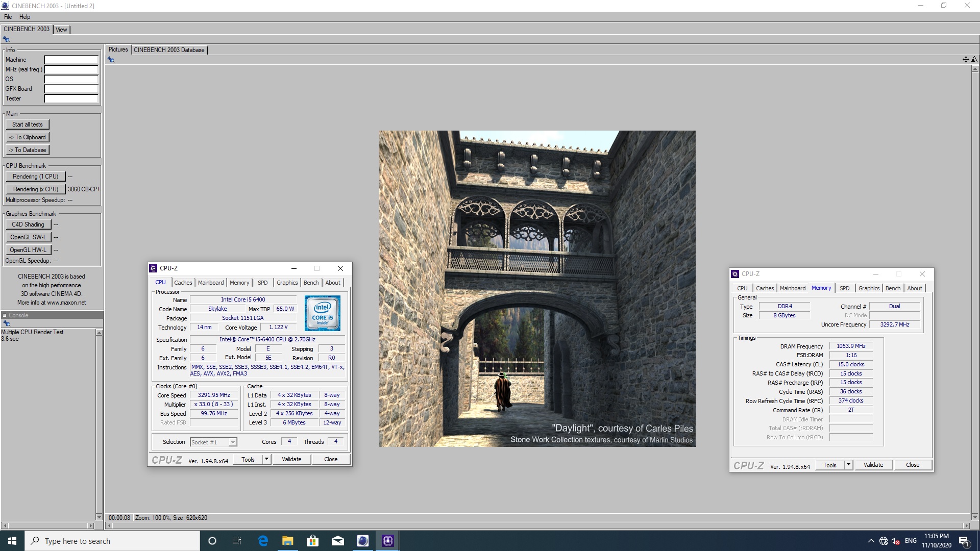Click Start all tests button
This screenshot has height=551, width=980.
click(x=28, y=124)
